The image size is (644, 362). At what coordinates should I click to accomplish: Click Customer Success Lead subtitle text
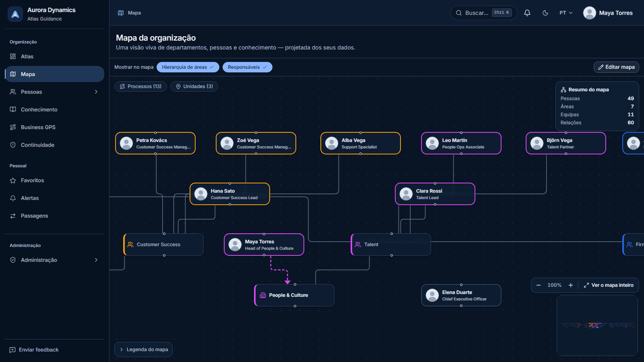234,198
